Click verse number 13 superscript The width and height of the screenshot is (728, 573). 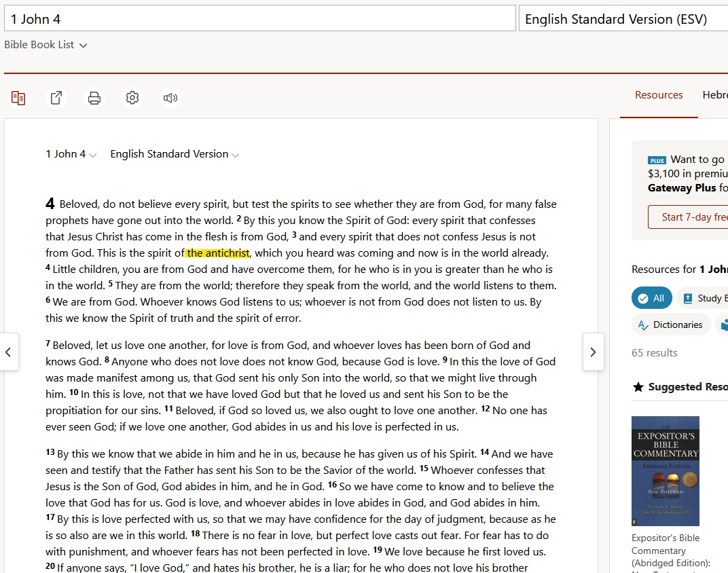click(50, 452)
